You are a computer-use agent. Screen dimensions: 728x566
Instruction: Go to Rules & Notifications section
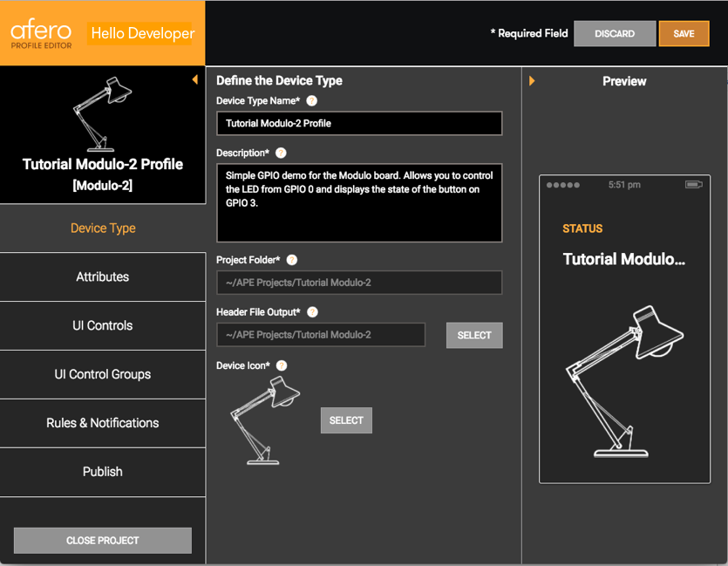(x=103, y=424)
